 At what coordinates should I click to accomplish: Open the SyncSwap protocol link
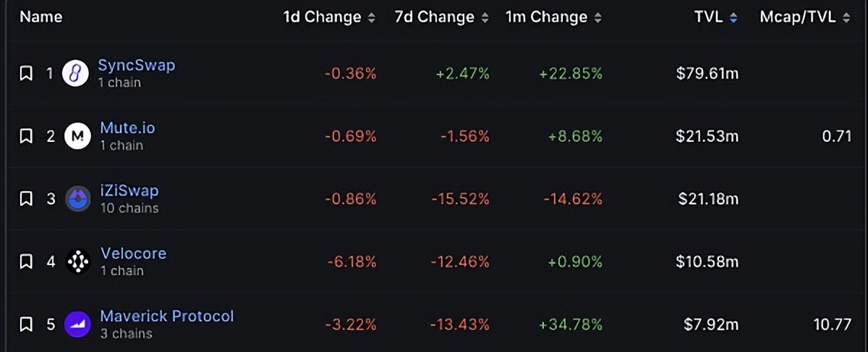tap(136, 65)
